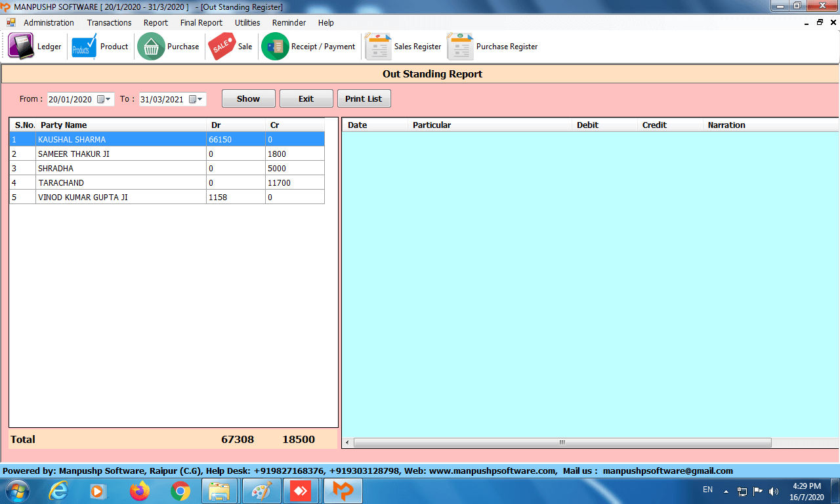
Task: Click the Party Name column header
Action: coord(121,125)
